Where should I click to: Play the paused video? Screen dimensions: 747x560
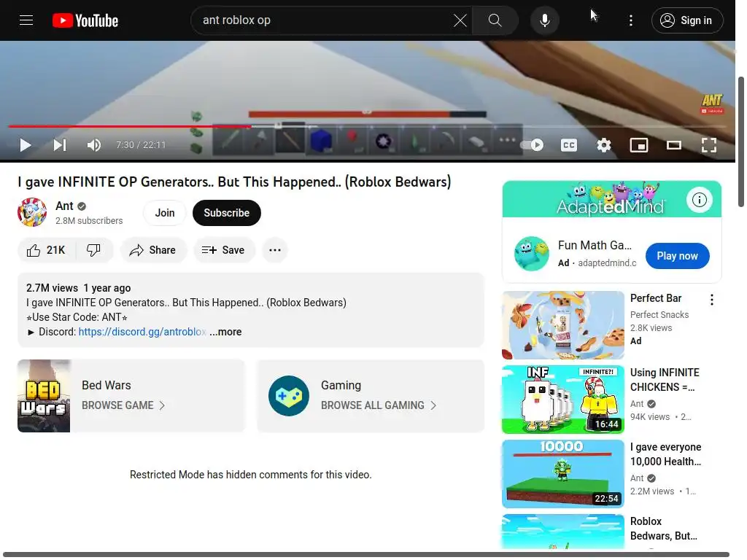[x=26, y=145]
